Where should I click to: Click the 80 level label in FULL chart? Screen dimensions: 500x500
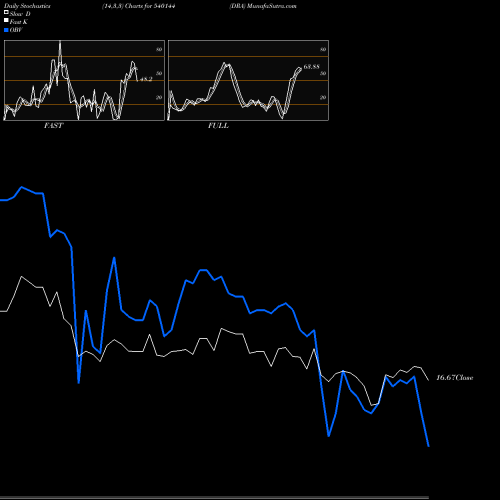(x=323, y=49)
